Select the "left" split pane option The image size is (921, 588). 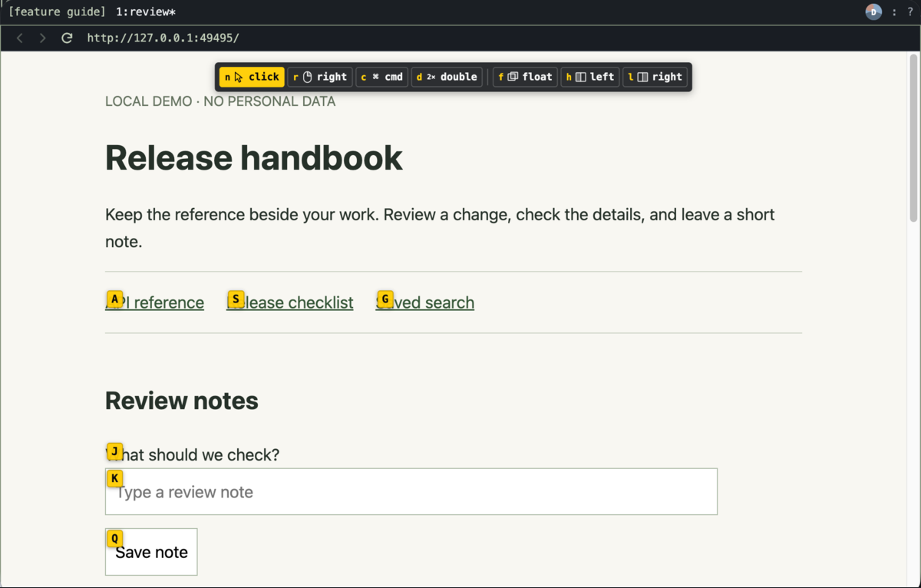coord(590,77)
